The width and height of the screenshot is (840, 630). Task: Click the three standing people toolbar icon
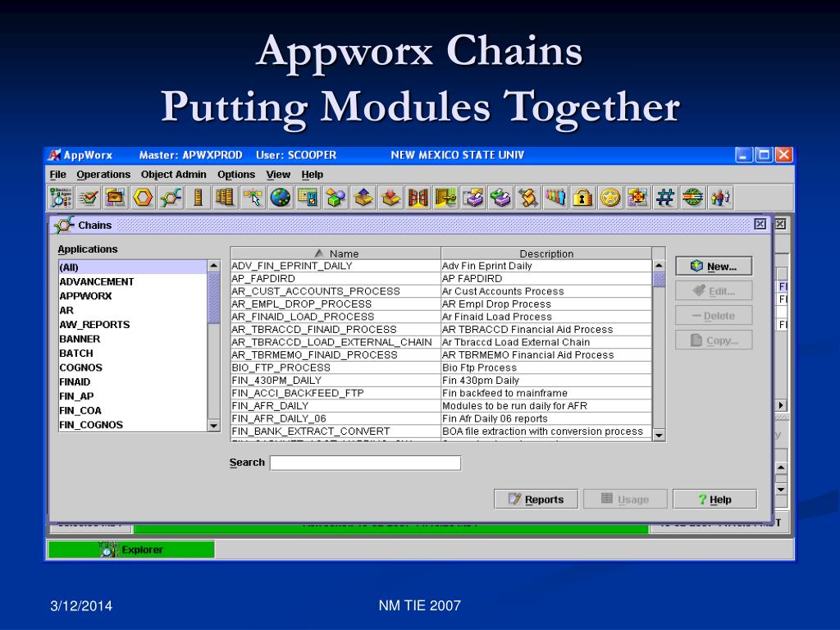pos(720,198)
